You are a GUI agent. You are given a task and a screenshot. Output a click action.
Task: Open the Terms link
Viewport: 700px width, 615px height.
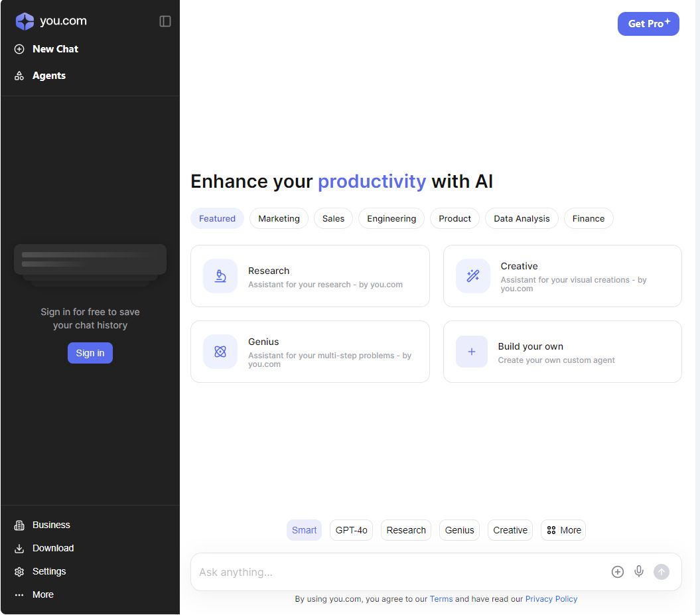(441, 599)
